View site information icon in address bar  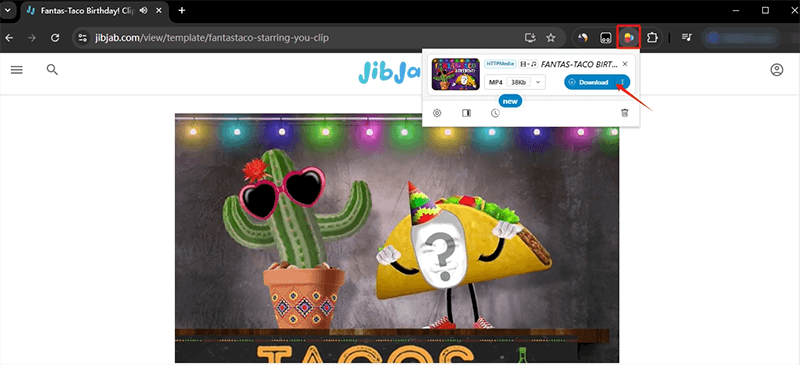click(83, 38)
